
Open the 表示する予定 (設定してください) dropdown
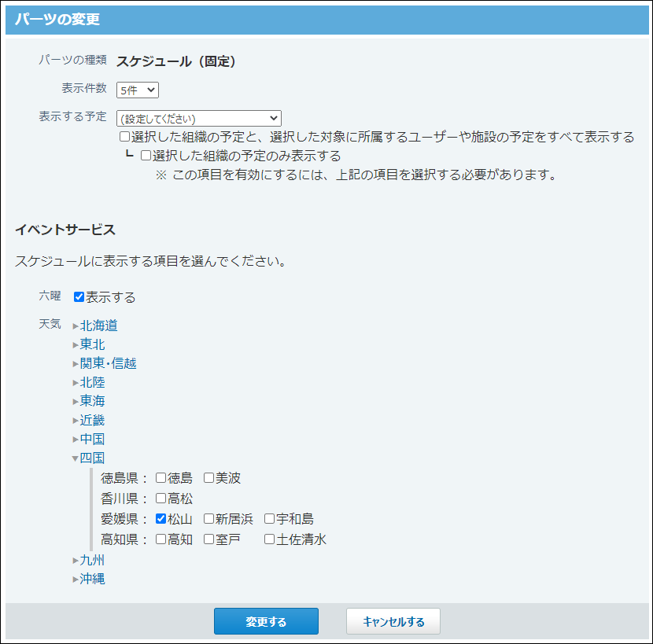[x=199, y=118]
